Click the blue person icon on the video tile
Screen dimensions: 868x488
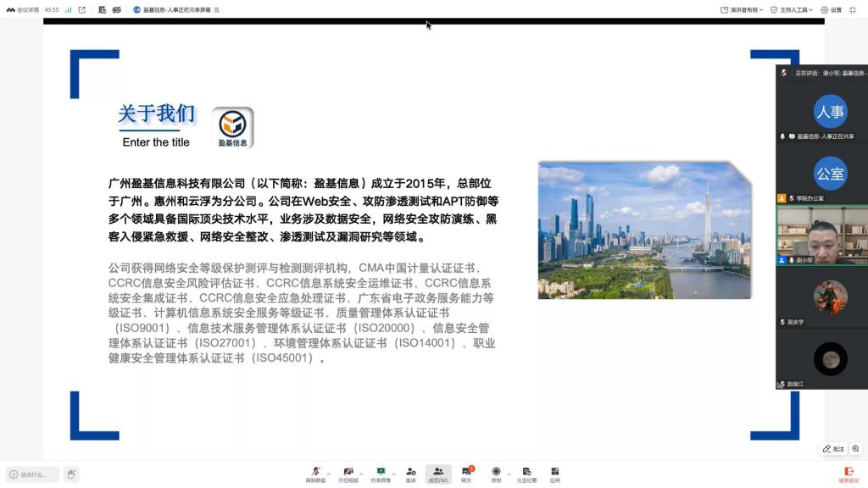(782, 260)
